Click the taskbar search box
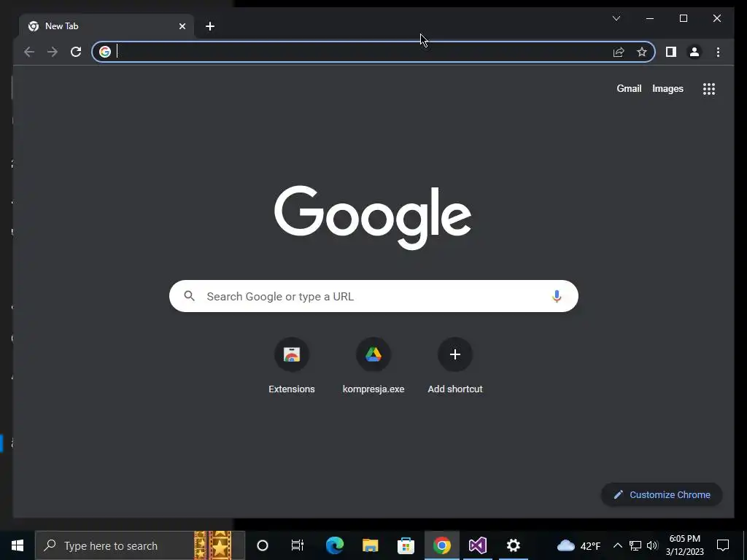747x560 pixels. (140, 545)
